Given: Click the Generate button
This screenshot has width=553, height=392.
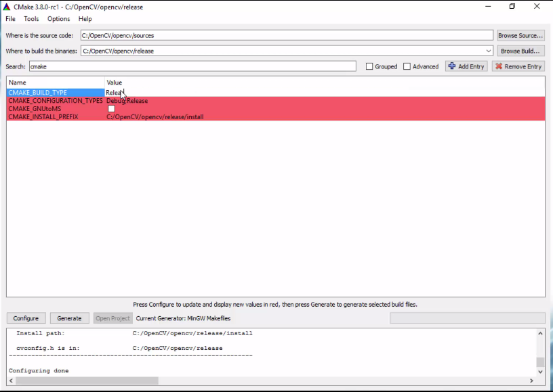Looking at the screenshot, I should pyautogui.click(x=69, y=318).
